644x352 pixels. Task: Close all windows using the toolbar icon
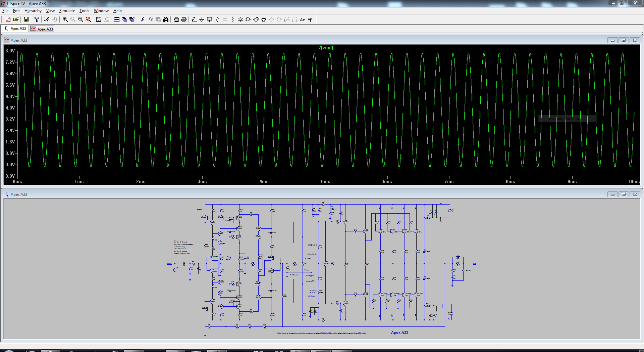[x=132, y=19]
